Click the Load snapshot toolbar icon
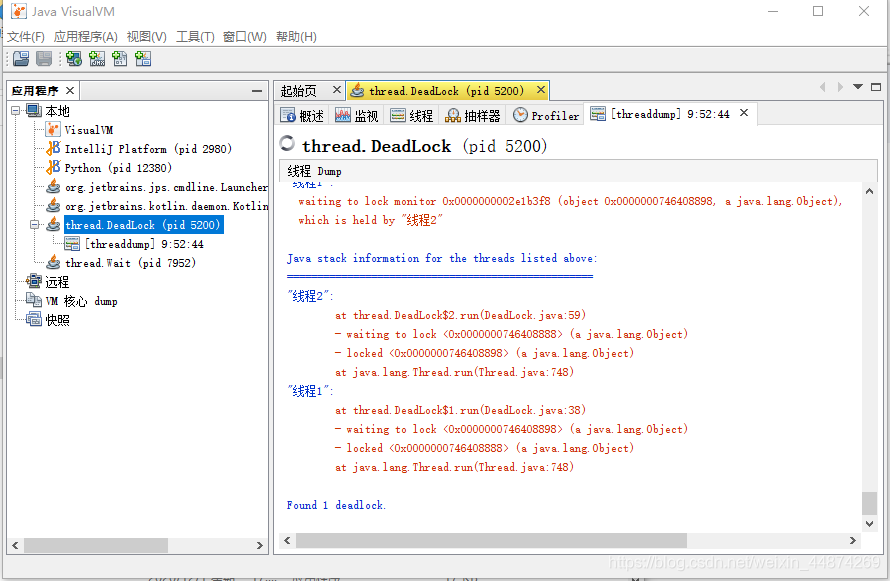 click(x=20, y=60)
